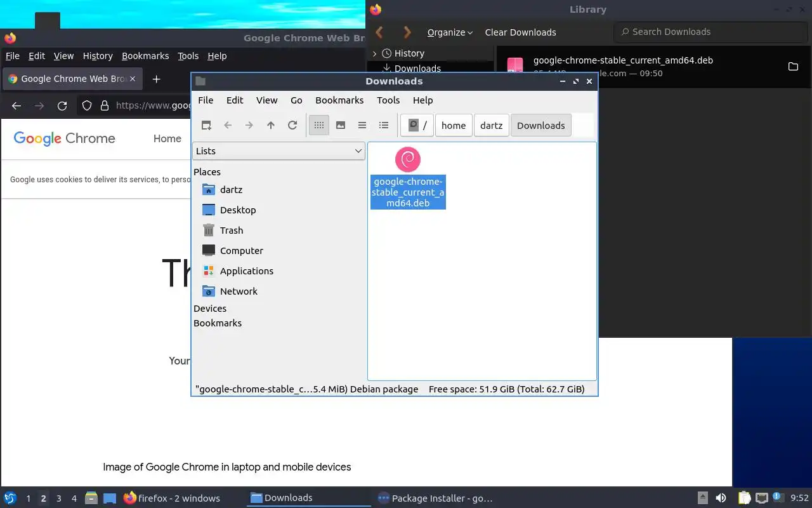Switch to workspace 1 on the taskbar
The width and height of the screenshot is (812, 508).
point(29,498)
